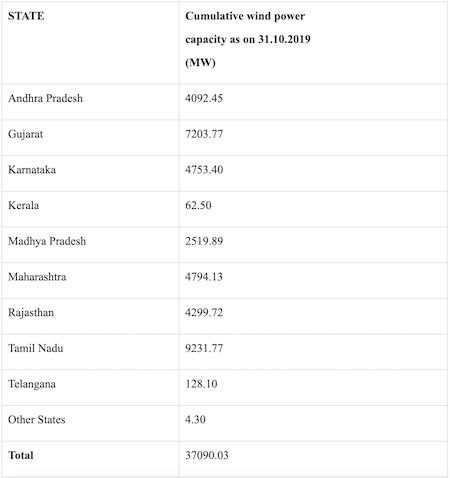The width and height of the screenshot is (450, 478).
Task: Click the STATE column header
Action: [x=26, y=16]
